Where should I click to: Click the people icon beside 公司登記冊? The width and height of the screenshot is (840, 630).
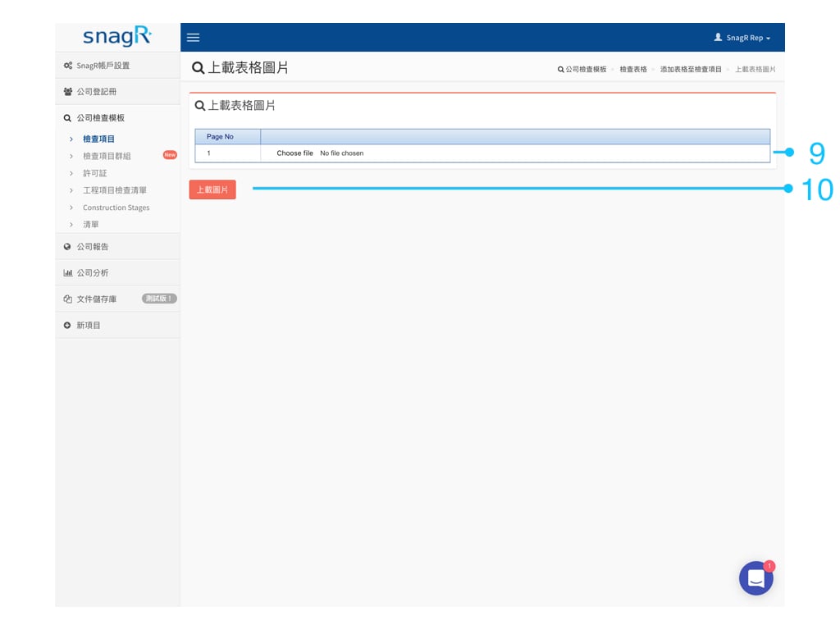(x=67, y=92)
